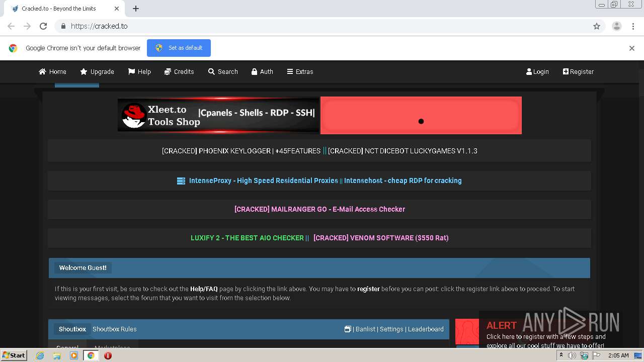644x362 pixels.
Task: Open the MAILRANGER GO E-Mail Access Checker link
Action: pyautogui.click(x=319, y=209)
